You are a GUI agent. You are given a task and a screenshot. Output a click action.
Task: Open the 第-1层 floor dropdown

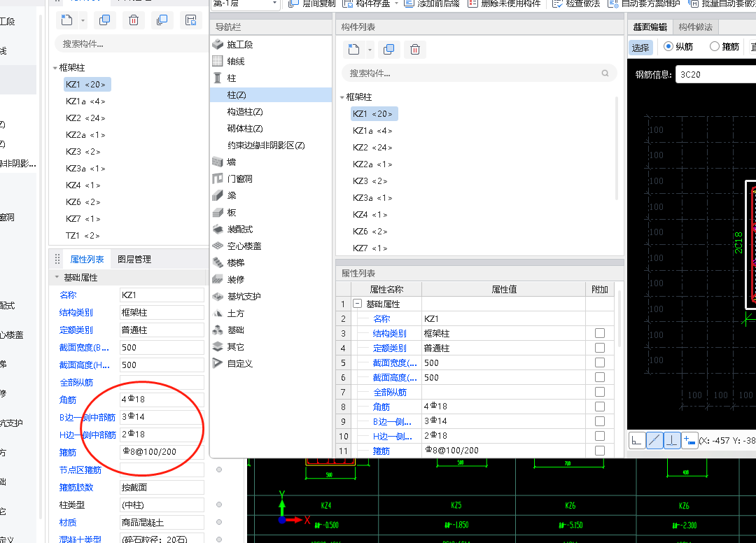(246, 4)
